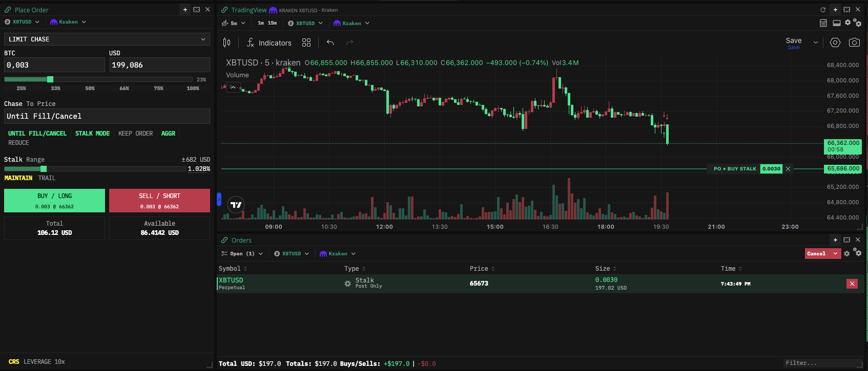This screenshot has width=868, height=371.
Task: Expand the LIMIT CHASE order type dropdown
Action: click(x=107, y=39)
